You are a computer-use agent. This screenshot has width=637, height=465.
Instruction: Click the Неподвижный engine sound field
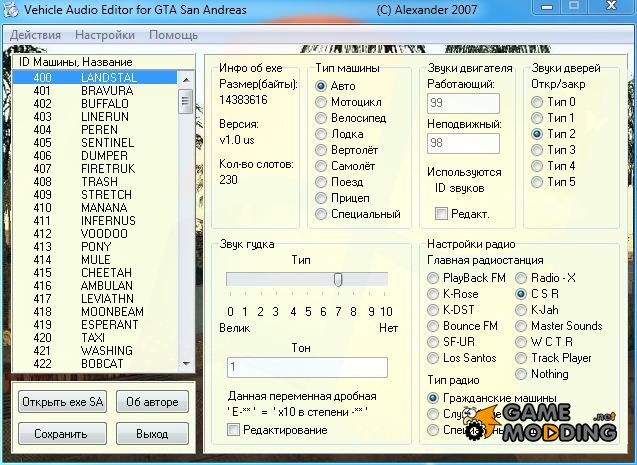pos(463,143)
